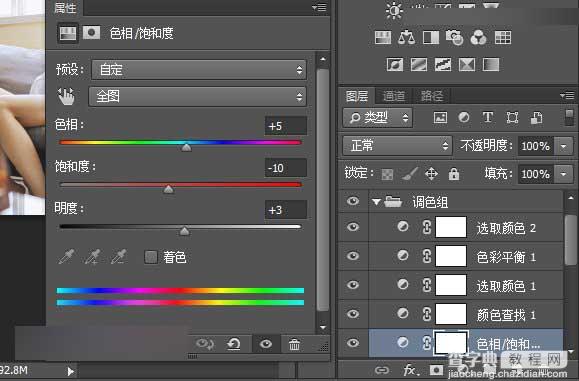The image size is (579, 381).
Task: Pick the subtract-from-sample eyedropper tool
Action: pos(119,257)
